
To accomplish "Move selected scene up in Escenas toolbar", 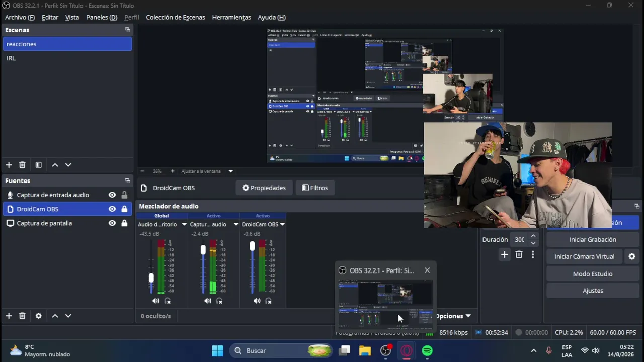I will 55,165.
